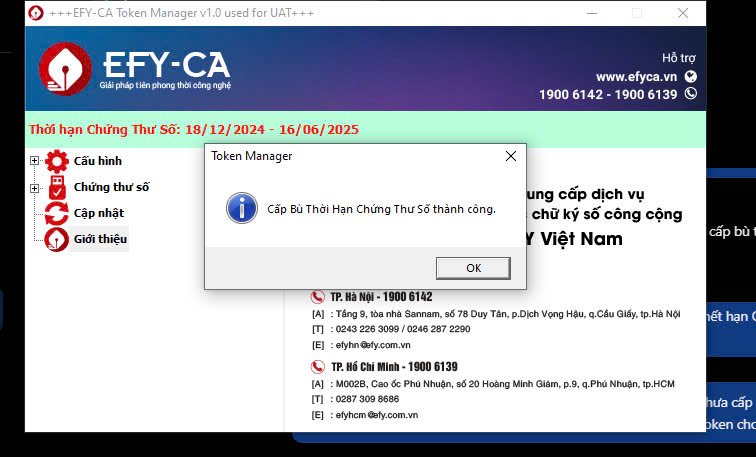Close the Token Manager dialog with X
The height and width of the screenshot is (457, 756).
coord(511,156)
